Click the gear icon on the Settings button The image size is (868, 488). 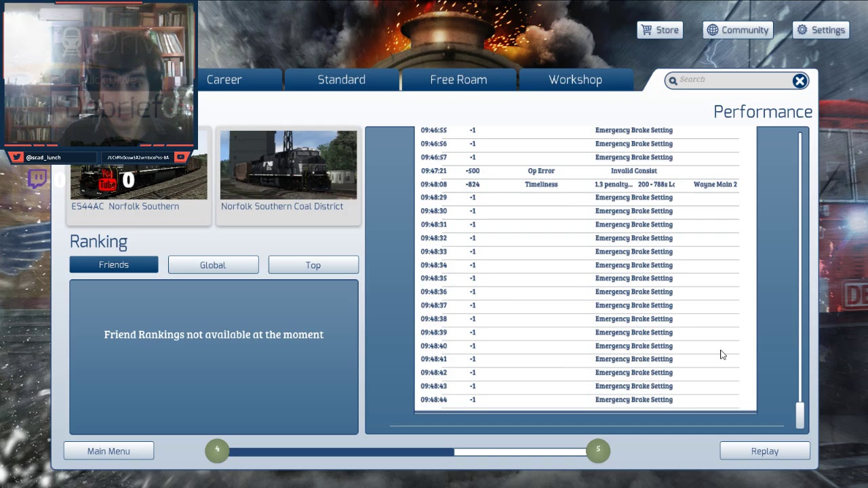(x=802, y=30)
